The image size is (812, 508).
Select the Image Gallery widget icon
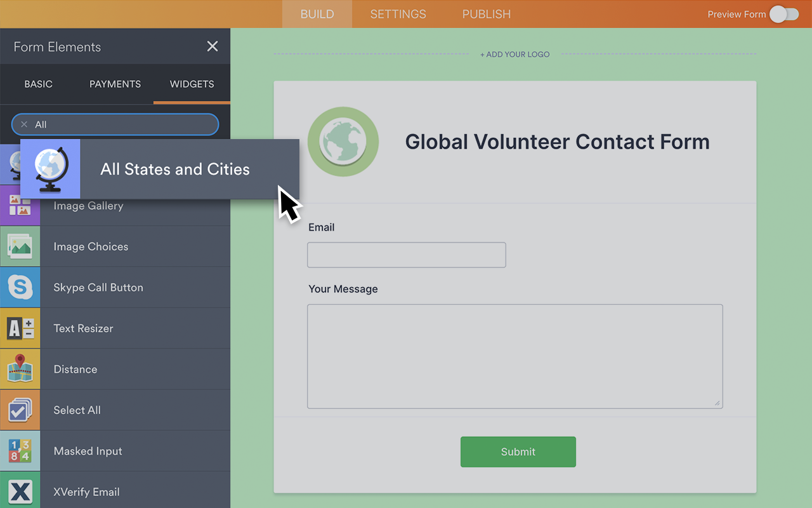click(20, 206)
